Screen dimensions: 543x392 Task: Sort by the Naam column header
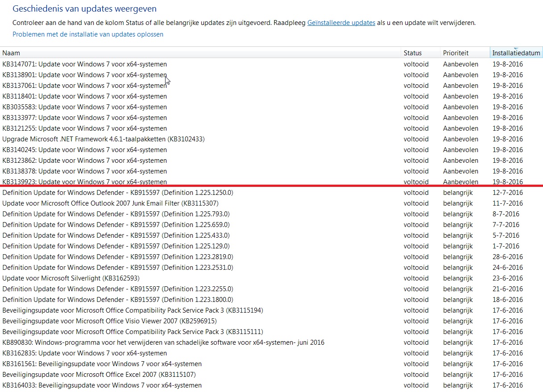[200, 53]
